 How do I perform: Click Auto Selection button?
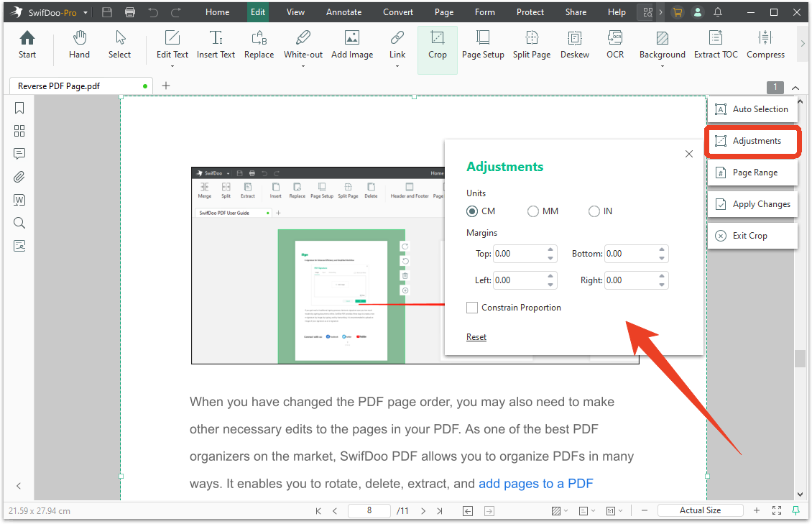click(x=752, y=109)
